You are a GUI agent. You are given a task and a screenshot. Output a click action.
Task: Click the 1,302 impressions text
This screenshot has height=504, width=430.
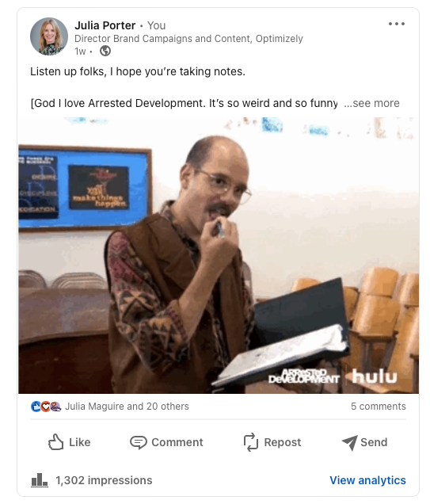[x=104, y=480]
